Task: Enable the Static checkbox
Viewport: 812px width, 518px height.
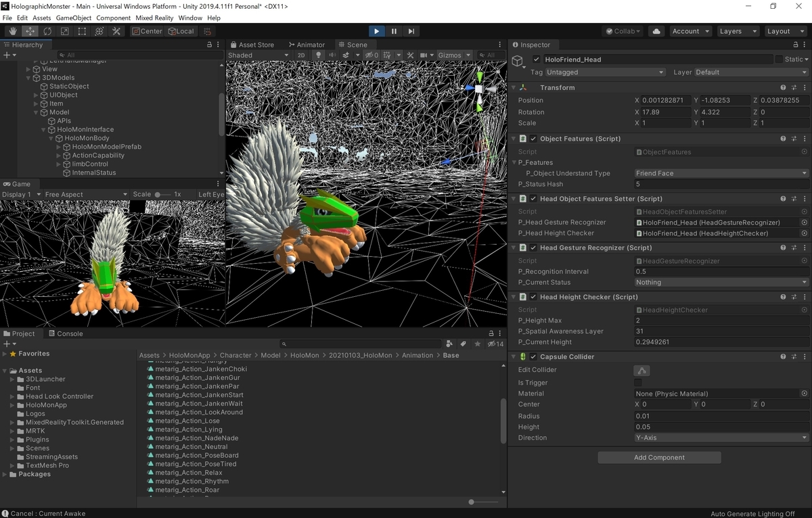Action: (779, 60)
